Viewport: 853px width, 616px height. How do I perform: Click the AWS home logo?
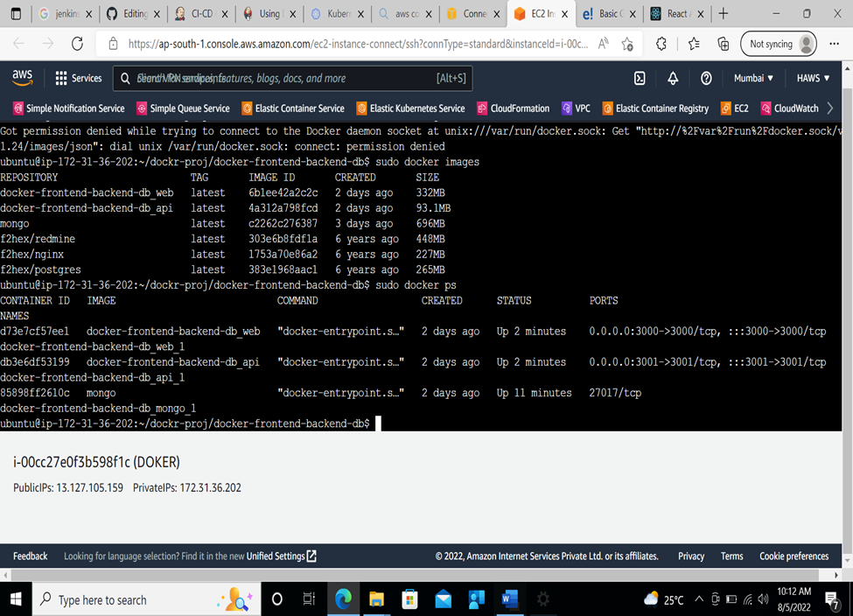23,77
